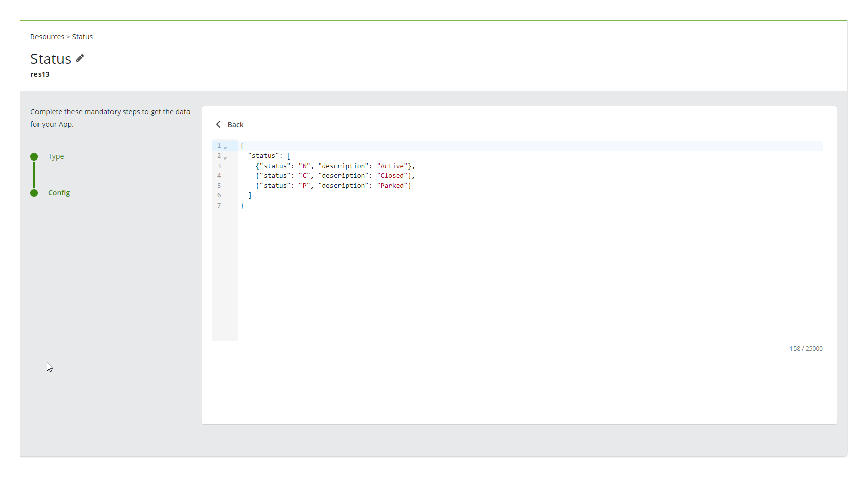Click the pencil icon beside the Status title
868x478 pixels.
click(79, 58)
